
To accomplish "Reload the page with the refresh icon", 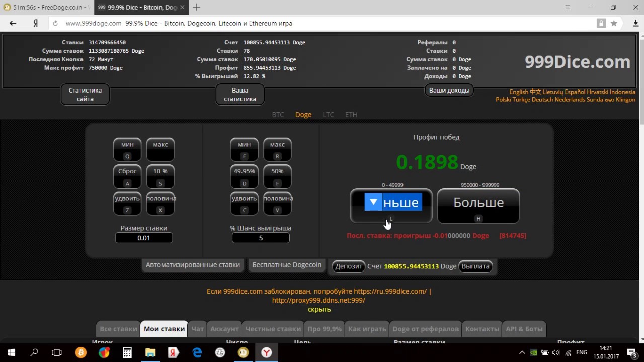I will [55, 23].
